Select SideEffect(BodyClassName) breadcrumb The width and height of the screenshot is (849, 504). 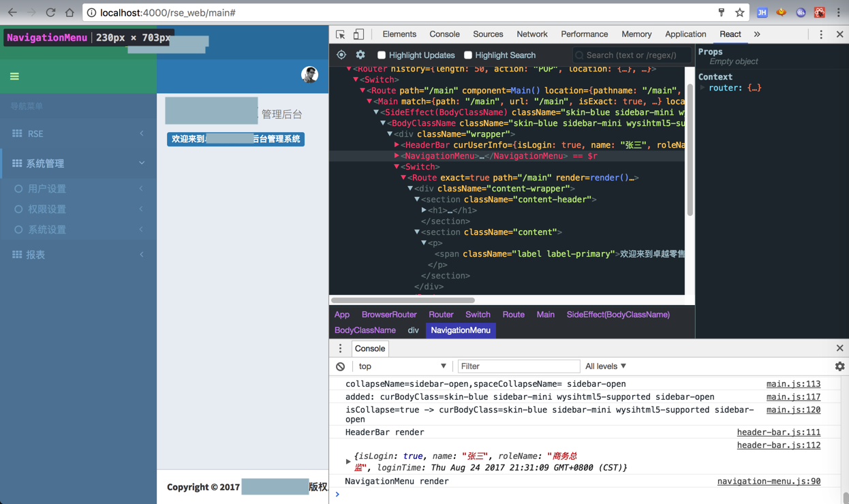coord(618,315)
